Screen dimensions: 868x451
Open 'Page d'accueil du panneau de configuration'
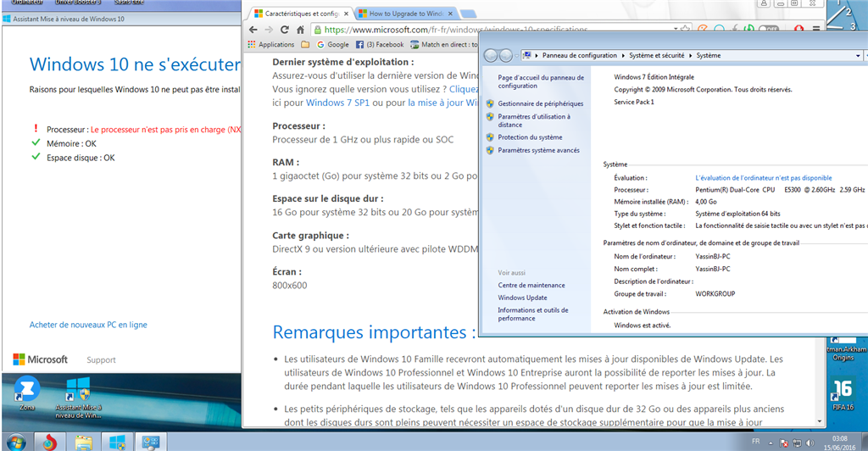pyautogui.click(x=540, y=82)
